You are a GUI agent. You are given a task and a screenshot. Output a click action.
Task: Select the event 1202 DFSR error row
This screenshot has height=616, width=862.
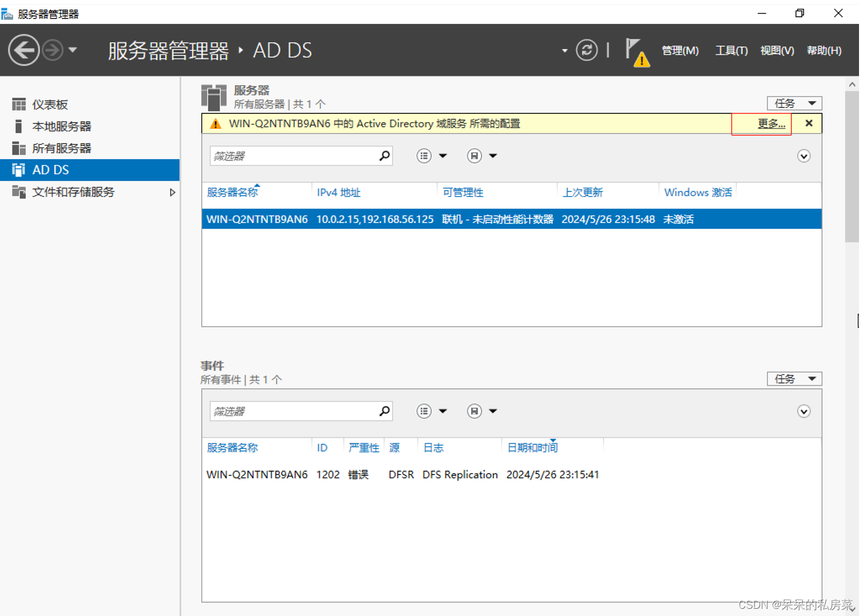click(x=512, y=475)
